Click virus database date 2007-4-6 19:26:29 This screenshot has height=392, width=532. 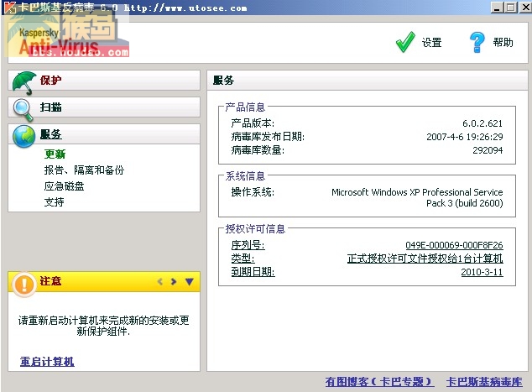(x=465, y=137)
